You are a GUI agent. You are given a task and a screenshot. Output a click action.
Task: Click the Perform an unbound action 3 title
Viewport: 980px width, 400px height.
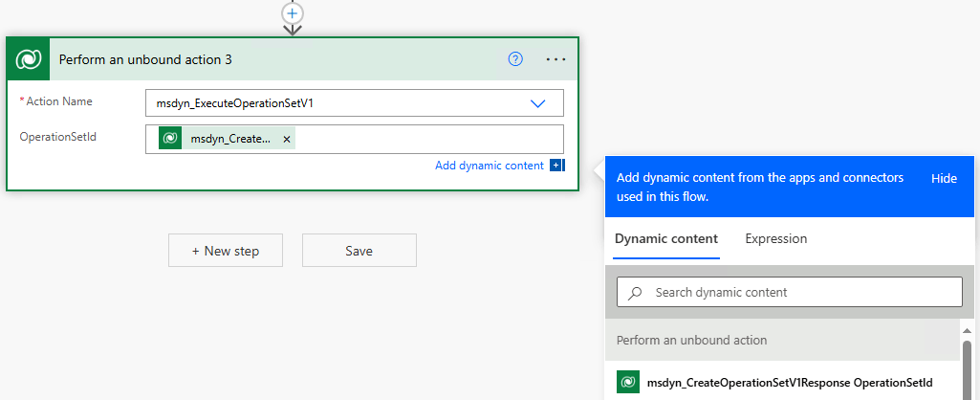pyautogui.click(x=145, y=59)
